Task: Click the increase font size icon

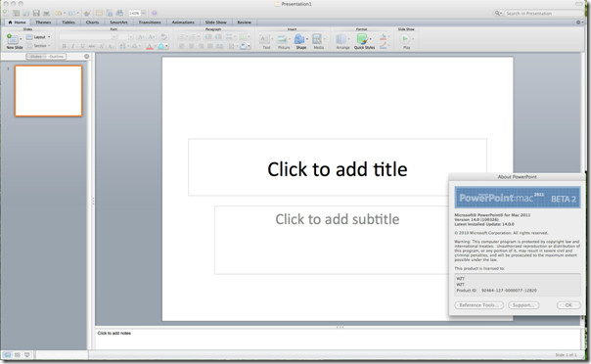Action: 141,37
